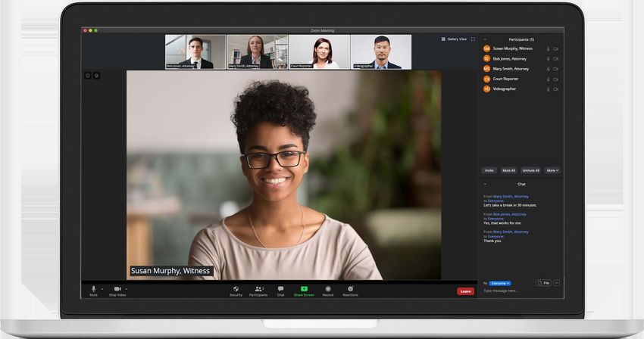
Task: Toggle Videographer's camera icon
Action: pyautogui.click(x=555, y=89)
